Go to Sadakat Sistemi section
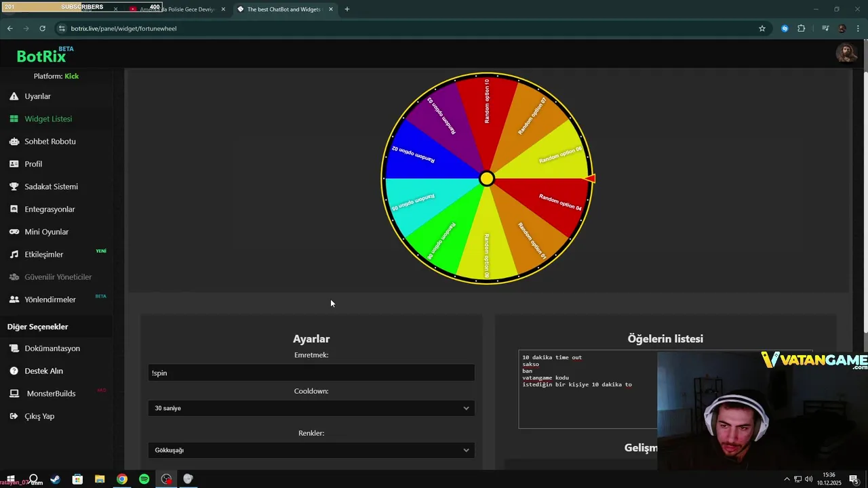Viewport: 868px width, 488px height. pos(51,186)
